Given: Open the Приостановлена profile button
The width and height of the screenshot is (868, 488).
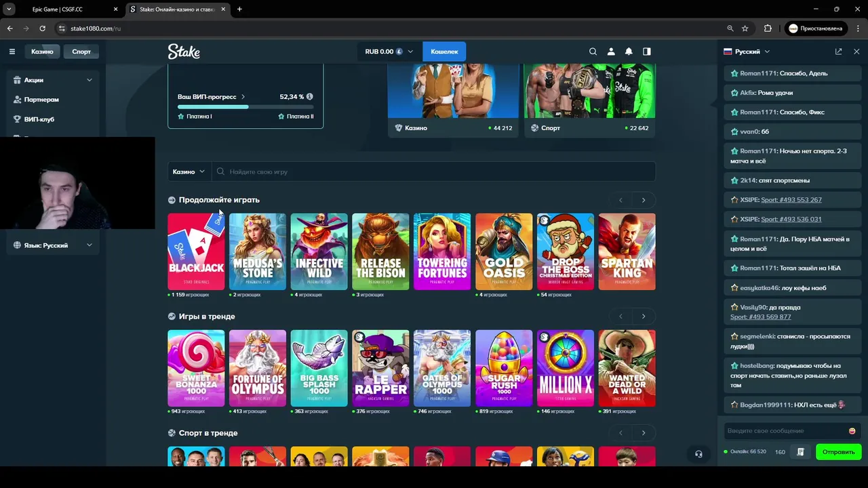Looking at the screenshot, I should (x=816, y=28).
